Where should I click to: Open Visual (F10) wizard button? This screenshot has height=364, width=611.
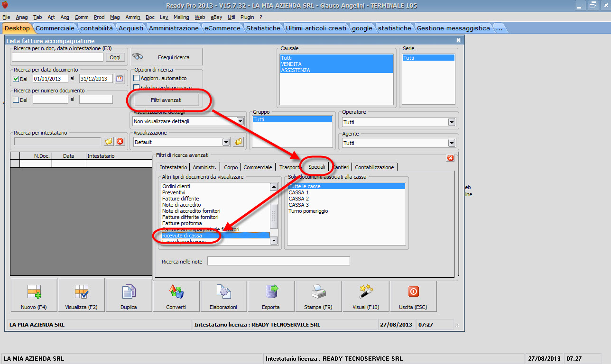(366, 295)
